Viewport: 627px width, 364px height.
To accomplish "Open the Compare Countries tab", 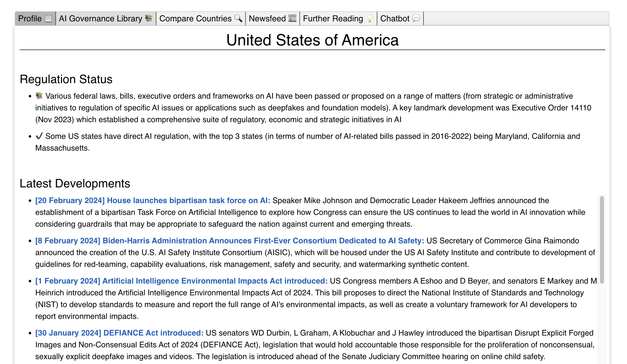I will click(x=195, y=18).
